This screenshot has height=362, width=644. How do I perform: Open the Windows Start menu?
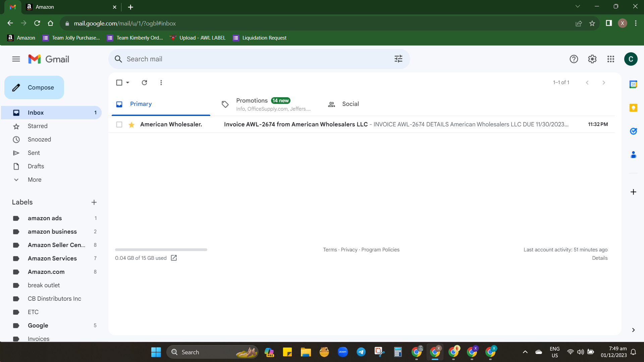156,352
